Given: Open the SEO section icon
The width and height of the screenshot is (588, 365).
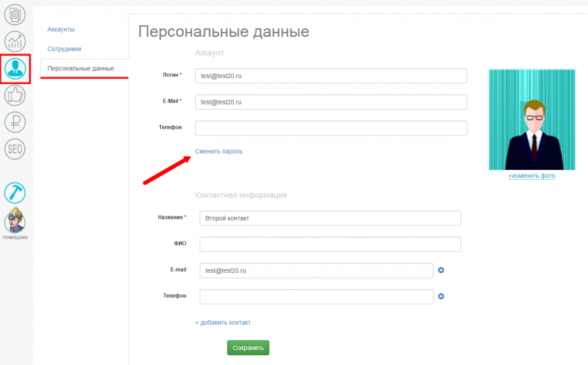Looking at the screenshot, I should click(x=15, y=149).
